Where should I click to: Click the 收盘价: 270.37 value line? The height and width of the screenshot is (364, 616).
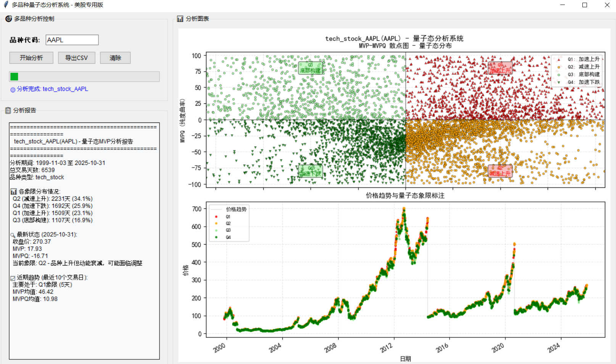32,242
